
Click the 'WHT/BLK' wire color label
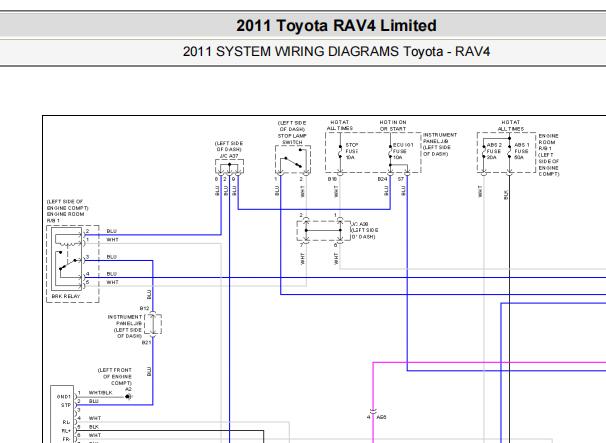[100, 392]
